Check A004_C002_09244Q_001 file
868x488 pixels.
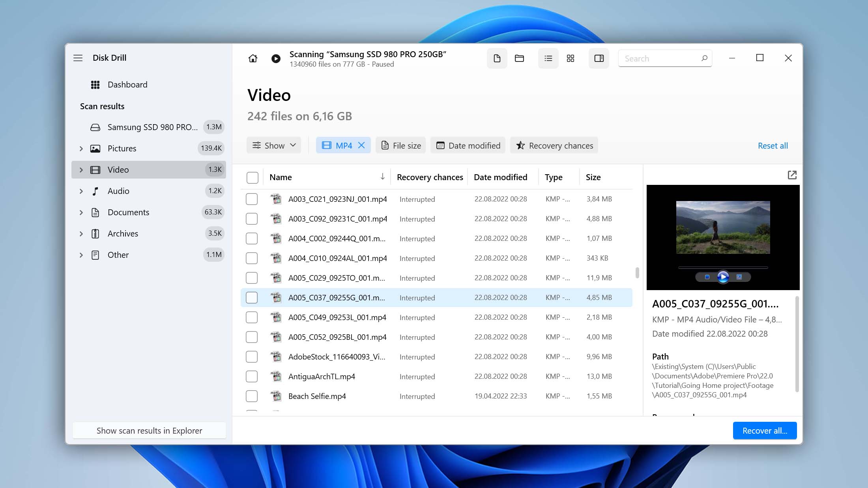pos(252,238)
